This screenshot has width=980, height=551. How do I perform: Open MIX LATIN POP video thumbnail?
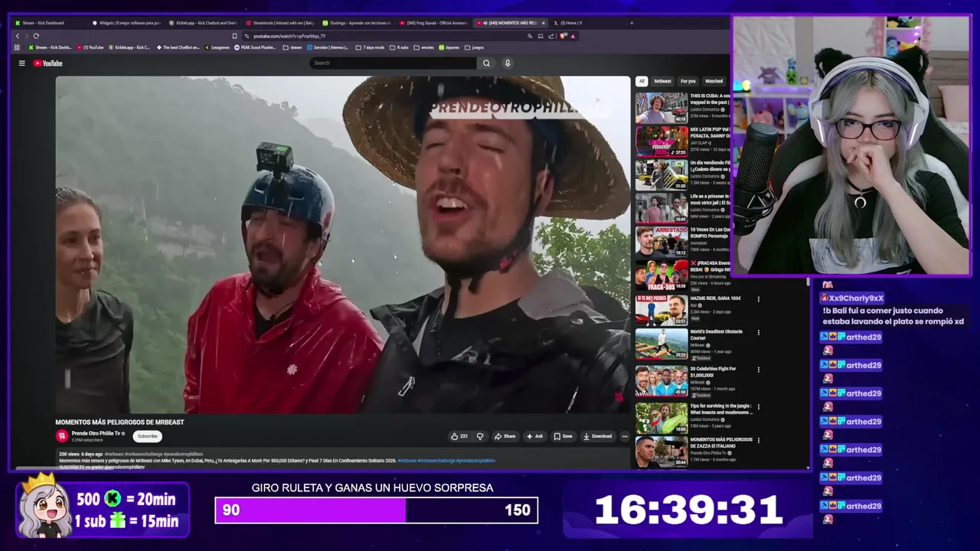pos(661,141)
